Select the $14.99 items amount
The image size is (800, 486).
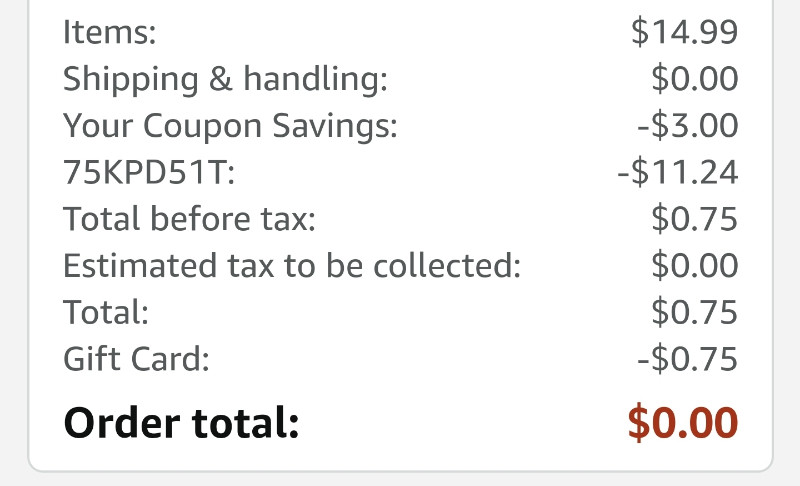[684, 32]
